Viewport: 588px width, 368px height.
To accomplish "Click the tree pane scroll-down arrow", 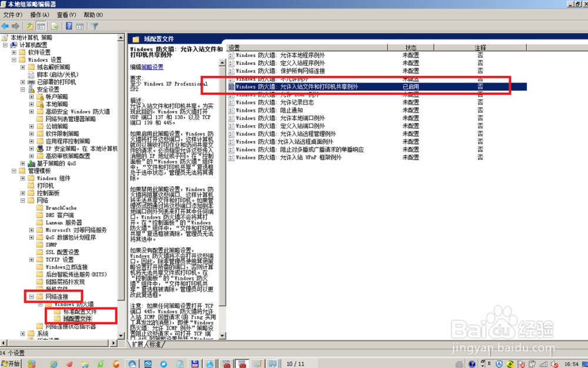I will tap(121, 336).
